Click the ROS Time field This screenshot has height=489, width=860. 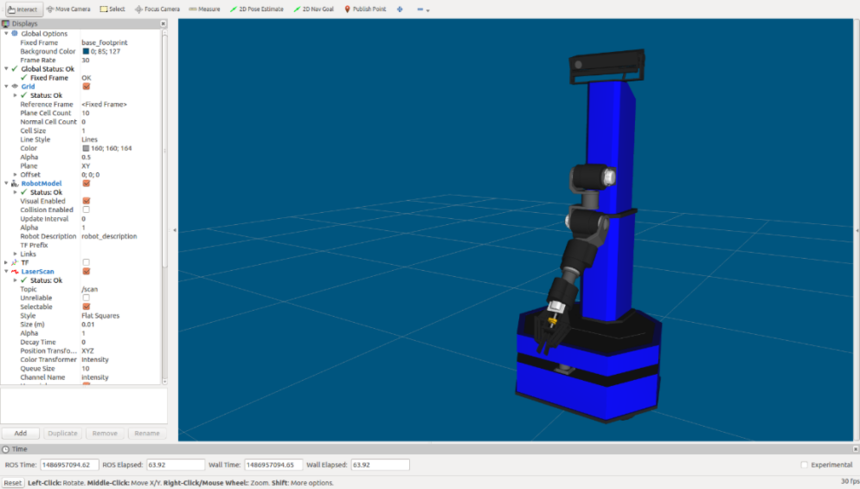(69, 465)
